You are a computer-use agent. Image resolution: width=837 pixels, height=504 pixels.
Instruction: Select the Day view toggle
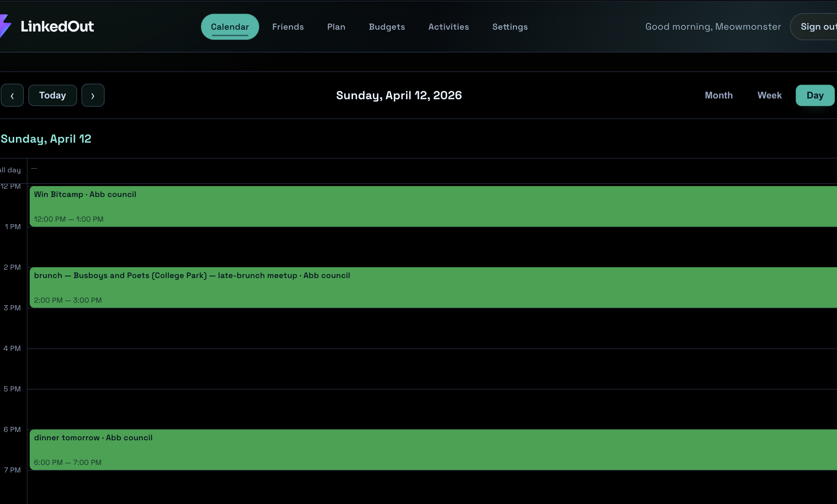coord(815,96)
